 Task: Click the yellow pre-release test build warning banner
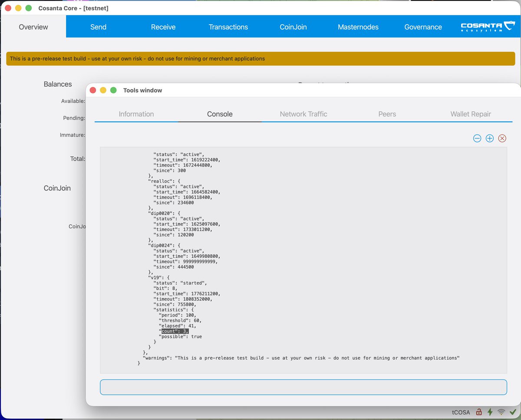tap(260, 59)
